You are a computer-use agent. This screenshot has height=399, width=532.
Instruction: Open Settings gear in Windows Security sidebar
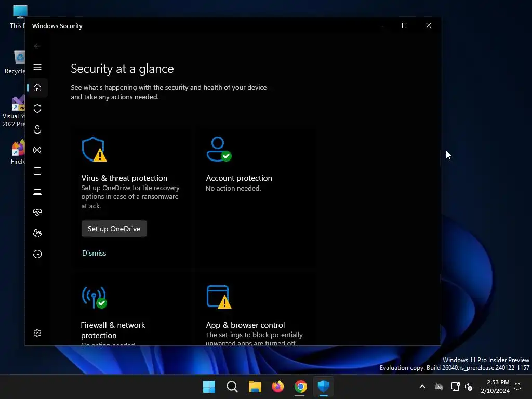tap(37, 333)
